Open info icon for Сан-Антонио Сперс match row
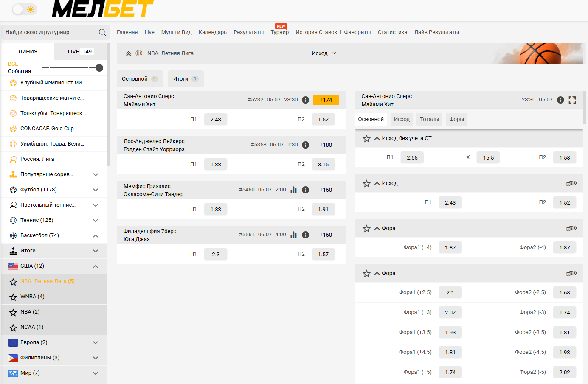 pos(305,100)
